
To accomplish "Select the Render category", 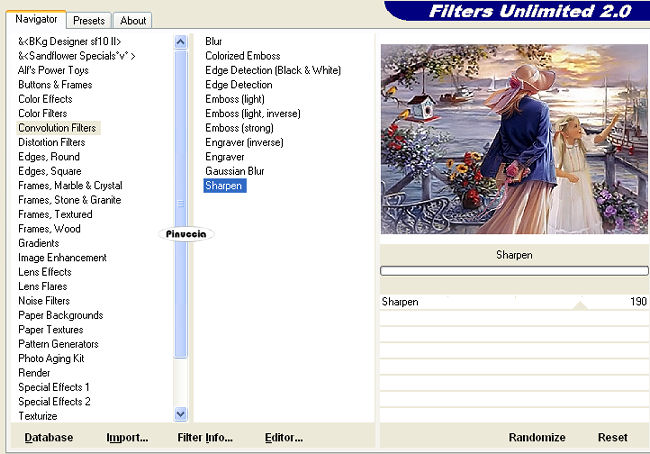I will (x=34, y=373).
